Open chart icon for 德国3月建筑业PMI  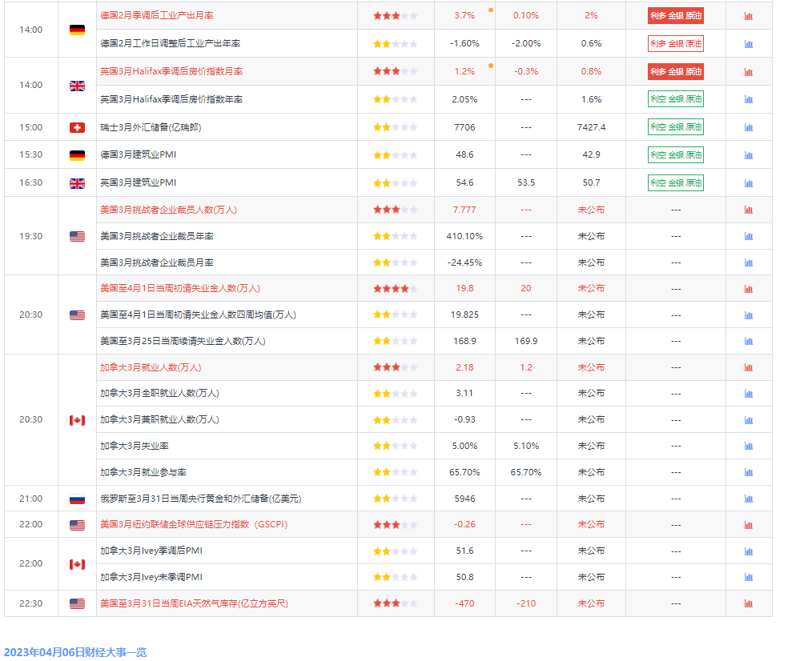748,155
